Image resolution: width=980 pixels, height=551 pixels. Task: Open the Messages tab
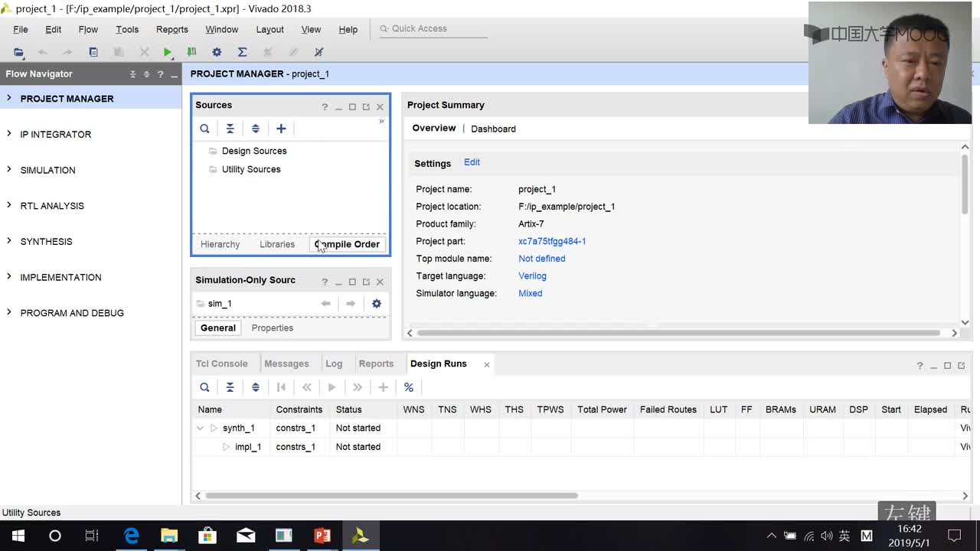click(x=286, y=364)
